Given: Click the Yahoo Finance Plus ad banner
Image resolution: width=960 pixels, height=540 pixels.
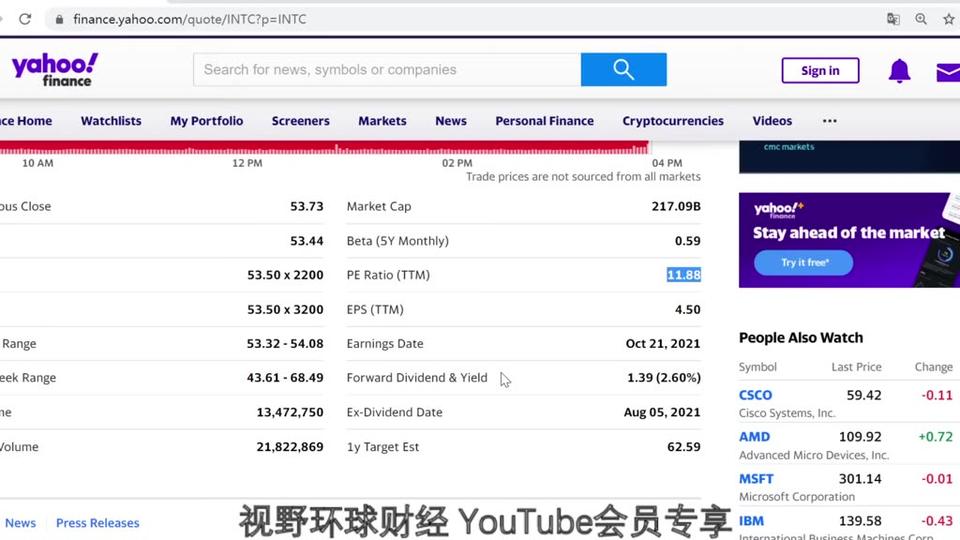Looking at the screenshot, I should pos(849,240).
